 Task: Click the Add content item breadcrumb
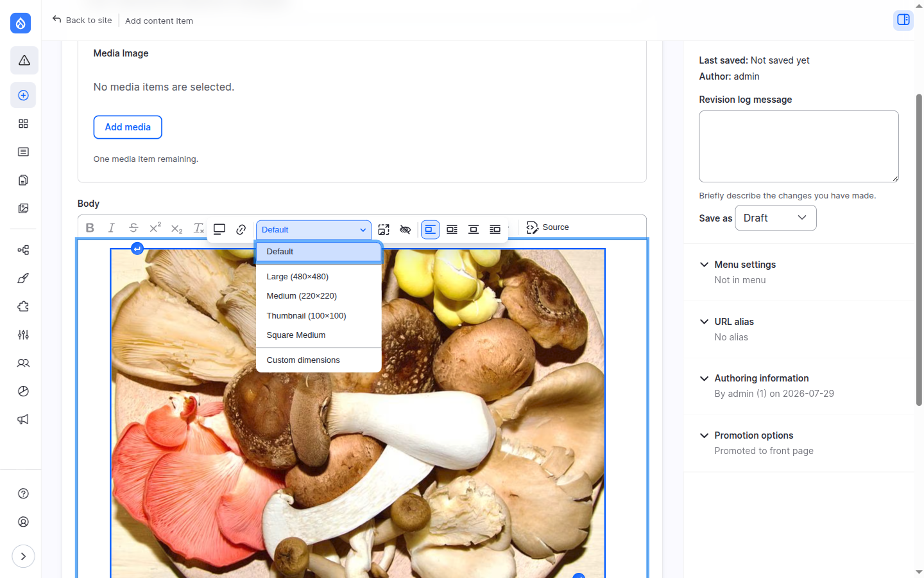(159, 21)
